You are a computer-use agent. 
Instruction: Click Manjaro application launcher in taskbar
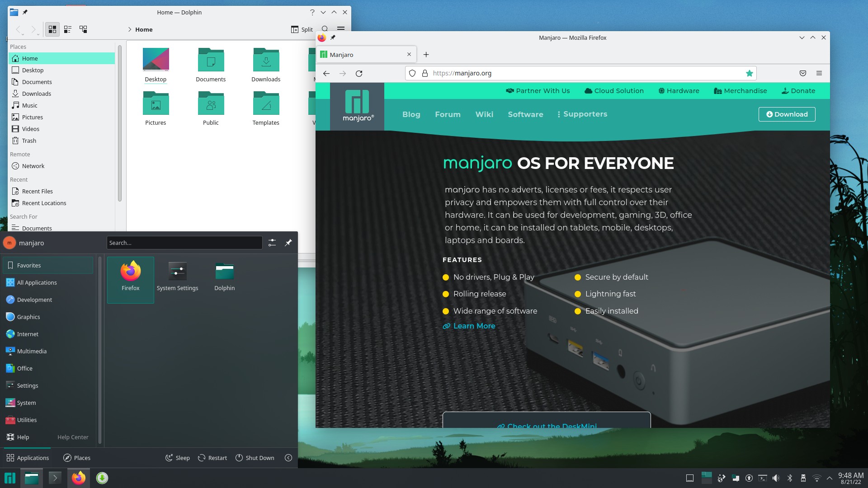click(10, 478)
